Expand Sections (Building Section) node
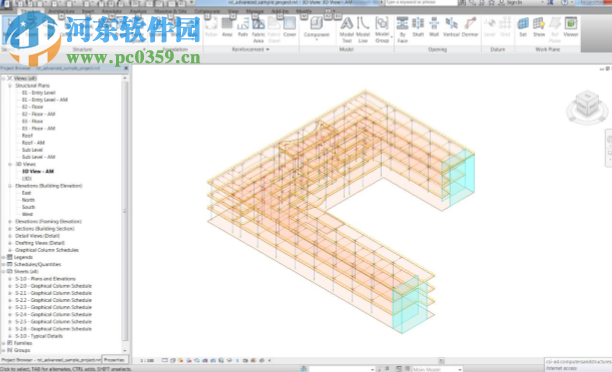The height and width of the screenshot is (372, 612). [10, 229]
